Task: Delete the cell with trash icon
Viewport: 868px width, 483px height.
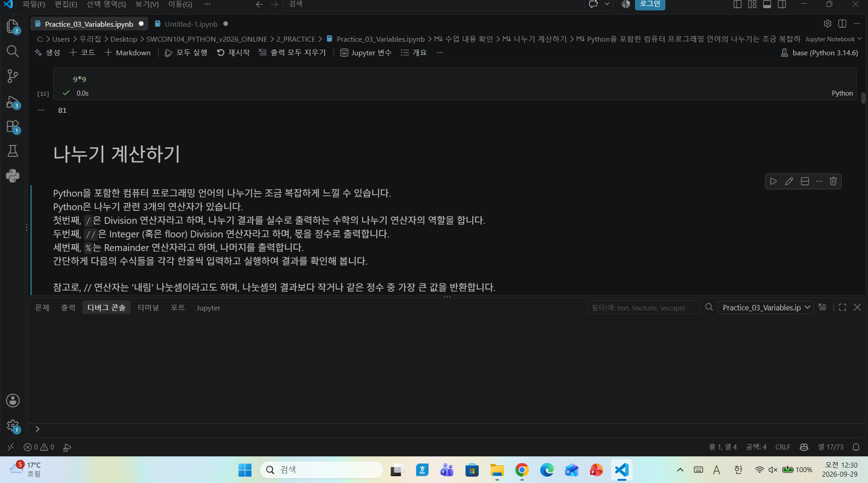Action: tap(833, 181)
